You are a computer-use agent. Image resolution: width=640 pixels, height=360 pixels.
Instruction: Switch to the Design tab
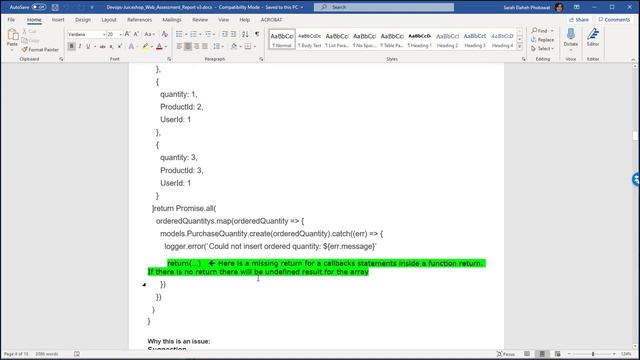pos(83,20)
